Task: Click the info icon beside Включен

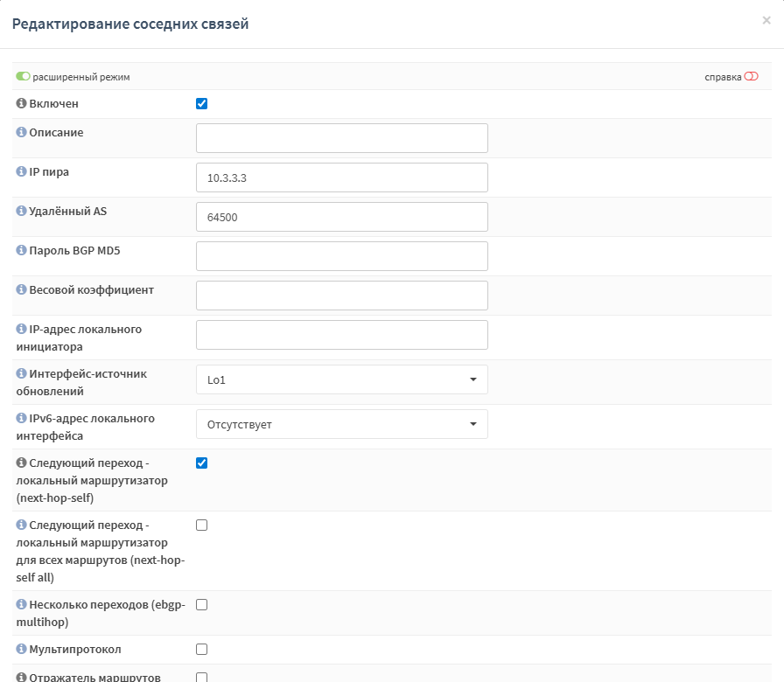Action: tap(22, 104)
